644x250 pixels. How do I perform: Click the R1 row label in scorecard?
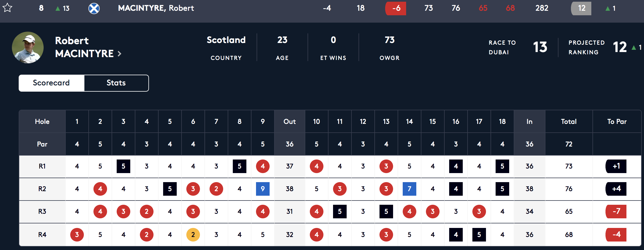pyautogui.click(x=42, y=166)
